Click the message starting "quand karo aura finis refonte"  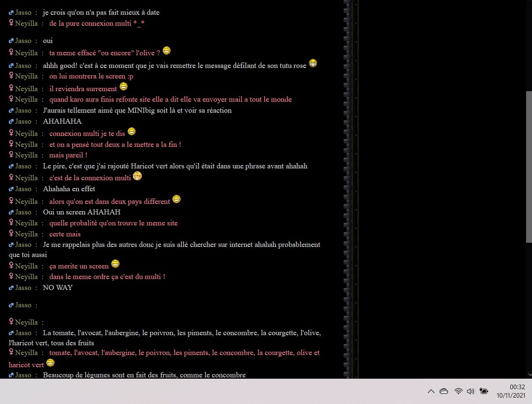170,100
